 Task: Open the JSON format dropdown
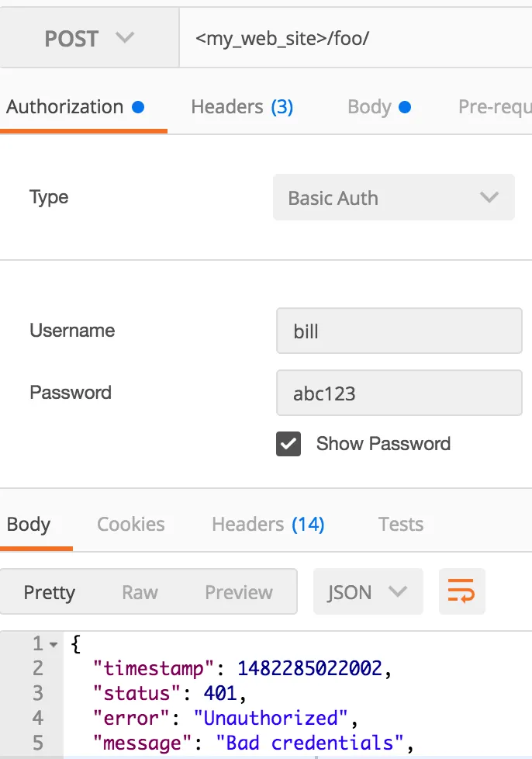368,592
